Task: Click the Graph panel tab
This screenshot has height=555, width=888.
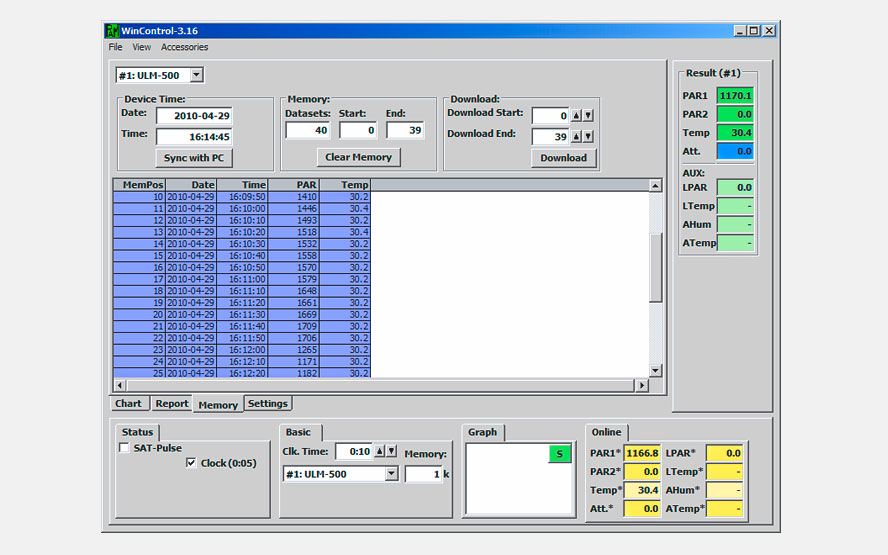Action: pos(483,432)
